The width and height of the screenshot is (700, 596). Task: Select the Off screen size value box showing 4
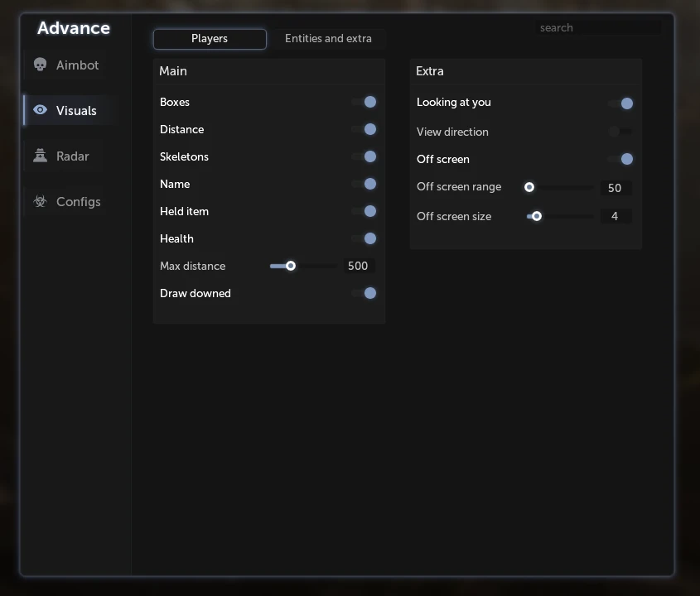[x=616, y=216]
